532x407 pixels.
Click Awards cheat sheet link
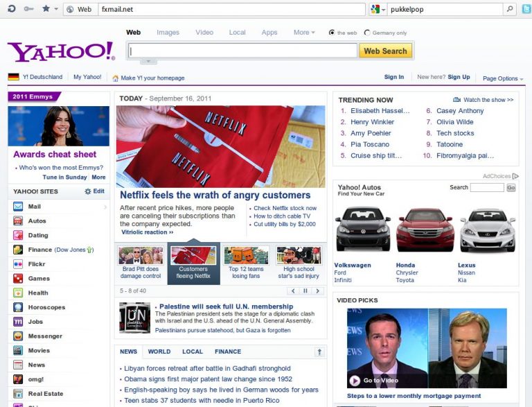pos(55,154)
